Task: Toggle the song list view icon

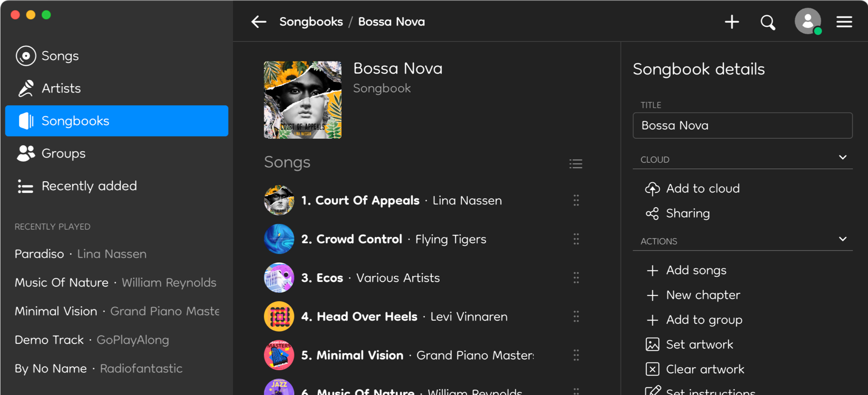Action: 576,164
